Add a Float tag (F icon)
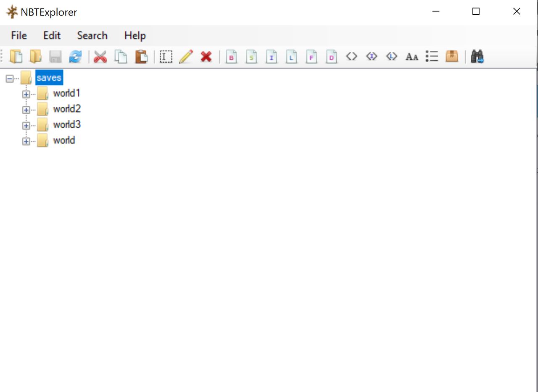 pos(311,56)
